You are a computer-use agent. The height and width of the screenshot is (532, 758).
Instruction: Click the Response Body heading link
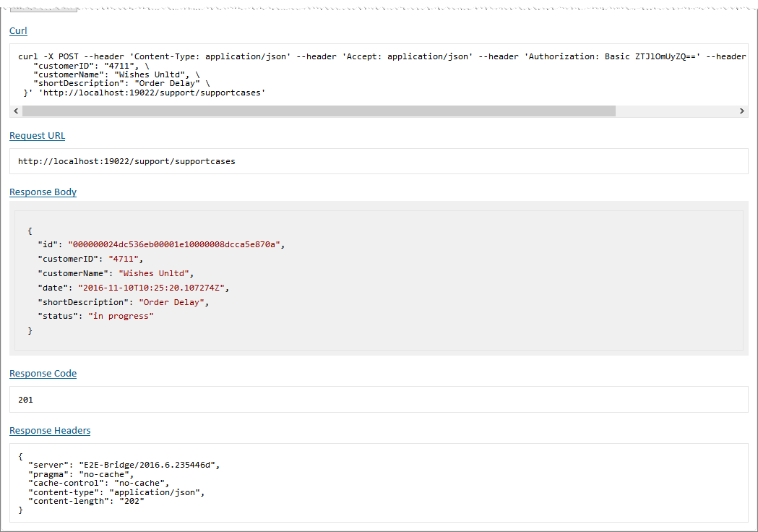click(x=43, y=192)
